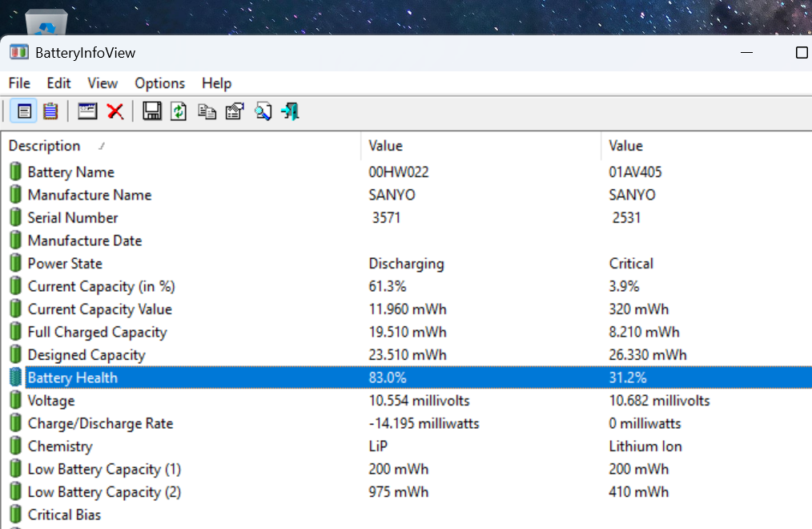
Task: Click the Recycle Bin desktop icon
Action: [x=46, y=22]
